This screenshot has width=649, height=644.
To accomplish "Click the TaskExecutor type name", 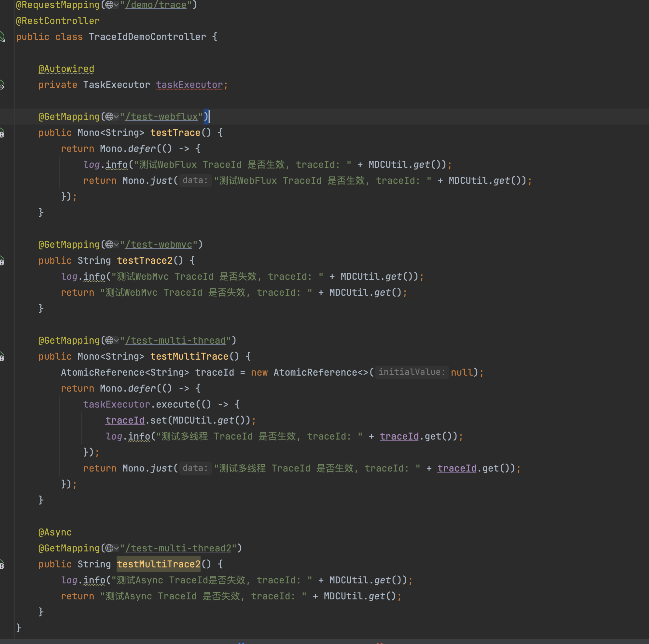I will [x=117, y=85].
